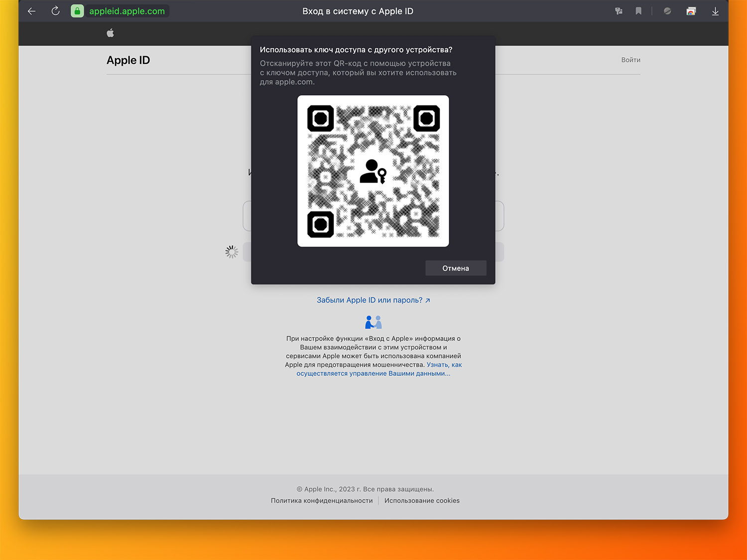The image size is (747, 560).
Task: Click the dialog title about using a passkey
Action: click(356, 50)
